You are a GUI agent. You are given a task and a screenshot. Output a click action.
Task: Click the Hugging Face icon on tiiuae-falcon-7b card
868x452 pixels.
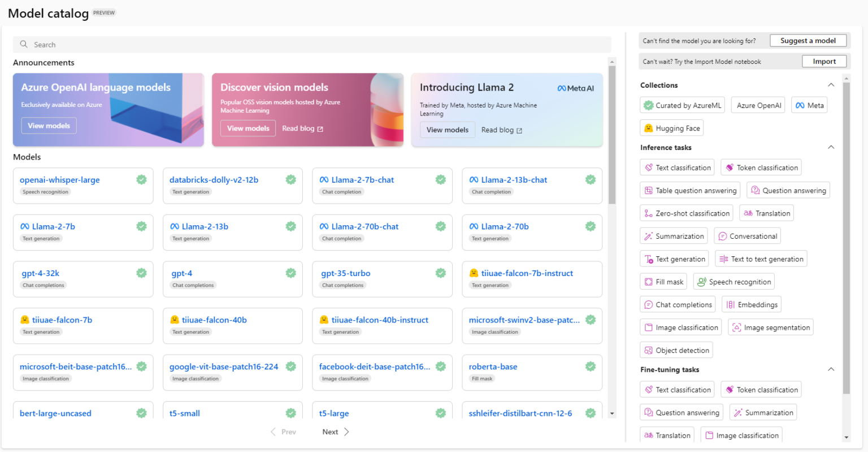(24, 320)
